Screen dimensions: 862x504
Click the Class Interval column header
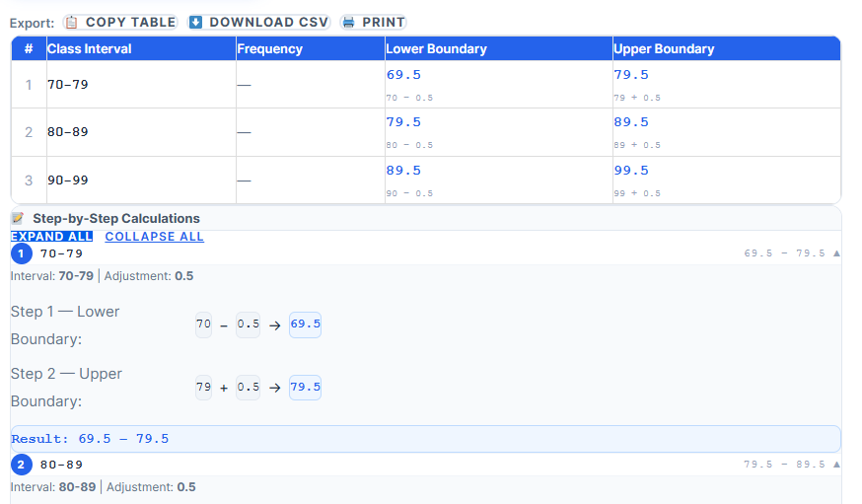click(x=89, y=48)
